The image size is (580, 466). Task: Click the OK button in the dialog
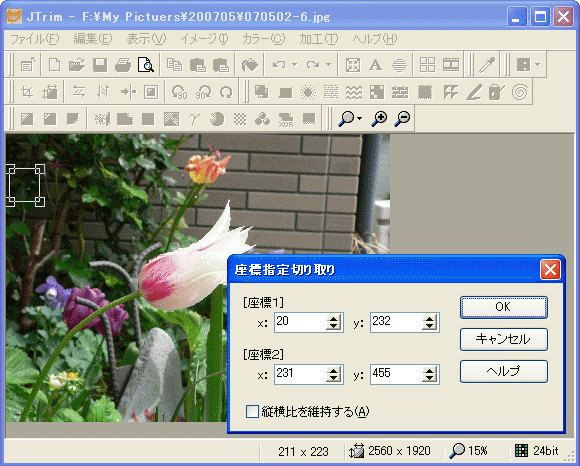pyautogui.click(x=504, y=307)
